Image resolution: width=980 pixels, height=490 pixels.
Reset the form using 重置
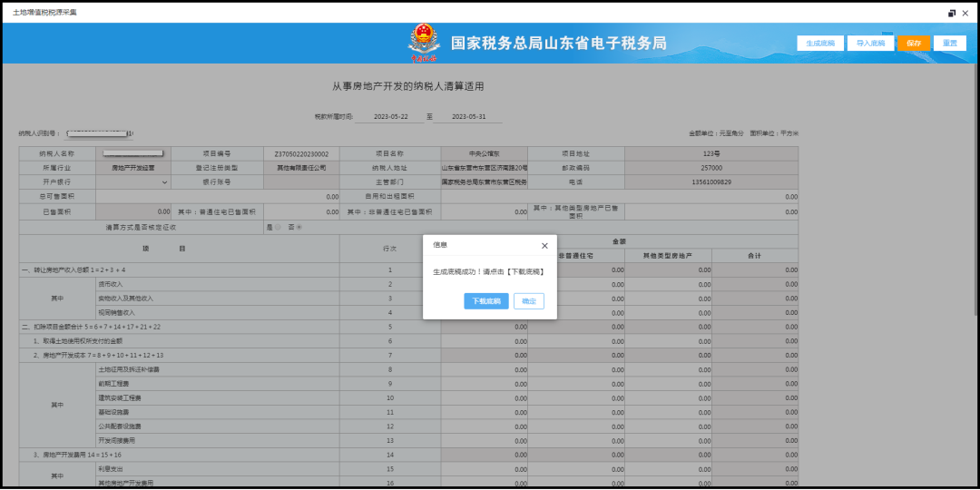950,44
